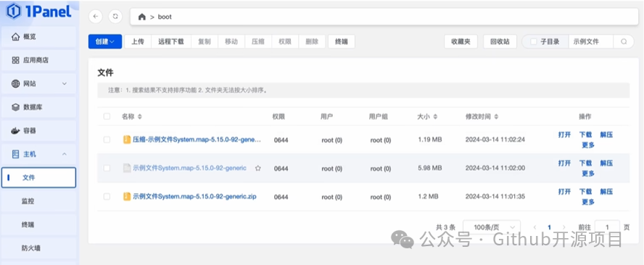The image size is (644, 265).
Task: Select 文件 in the sidebar
Action: (39, 177)
